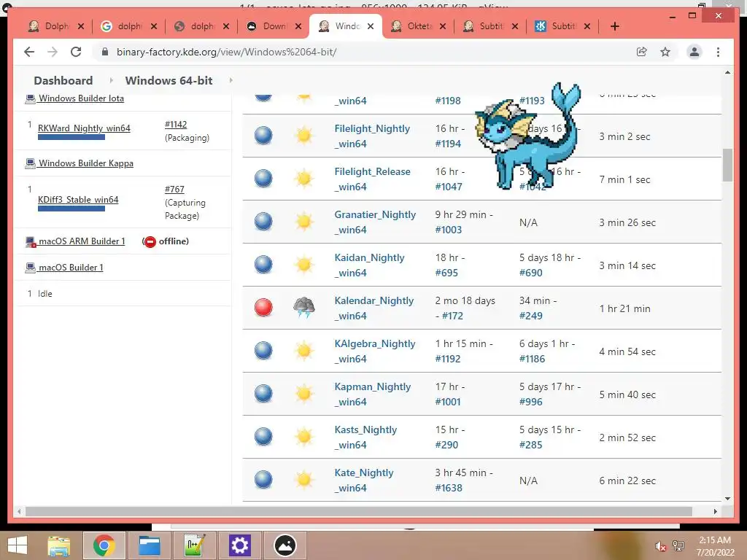Viewport: 747px width, 560px height.
Task: Open the macOS ARM Builder 1 link
Action: (82, 241)
